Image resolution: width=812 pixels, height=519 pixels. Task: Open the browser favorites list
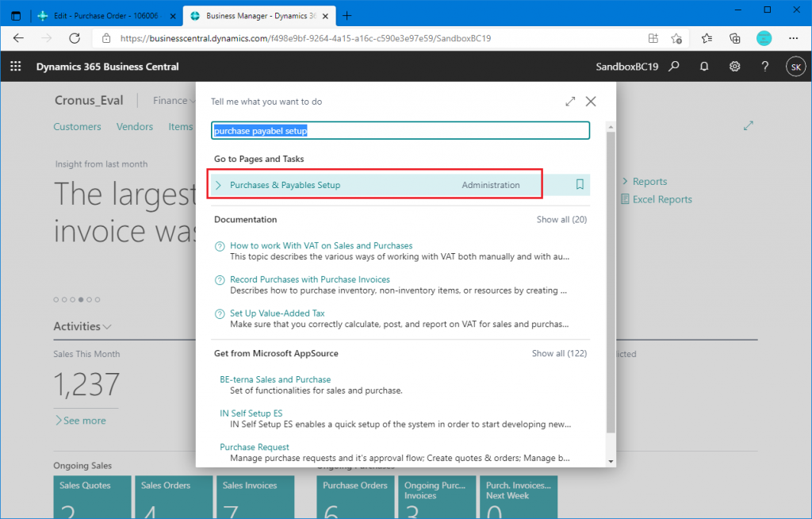click(707, 38)
